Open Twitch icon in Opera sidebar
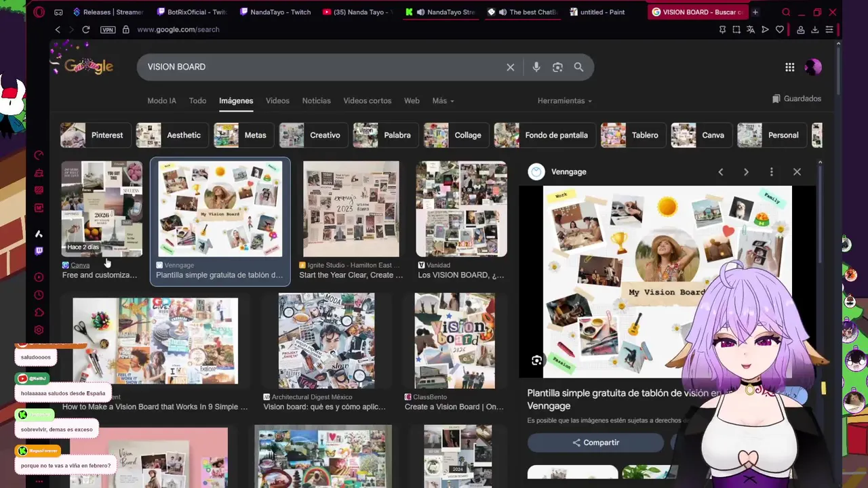 (x=39, y=251)
